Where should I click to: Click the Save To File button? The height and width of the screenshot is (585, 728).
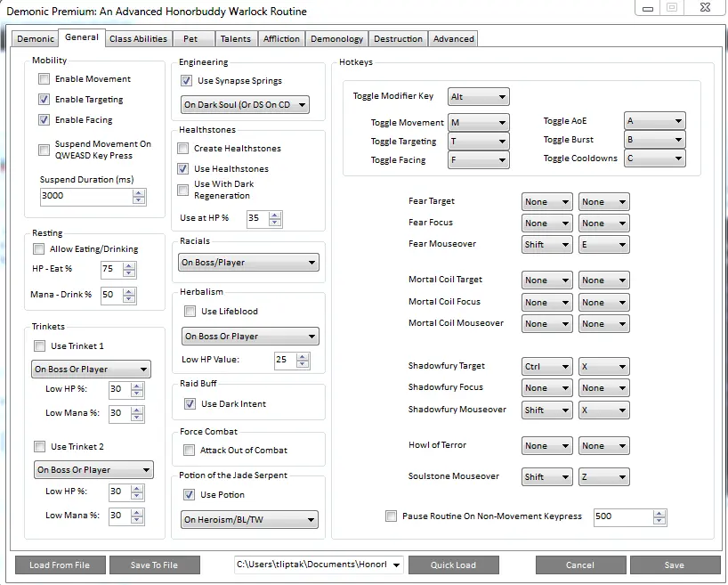(x=155, y=565)
